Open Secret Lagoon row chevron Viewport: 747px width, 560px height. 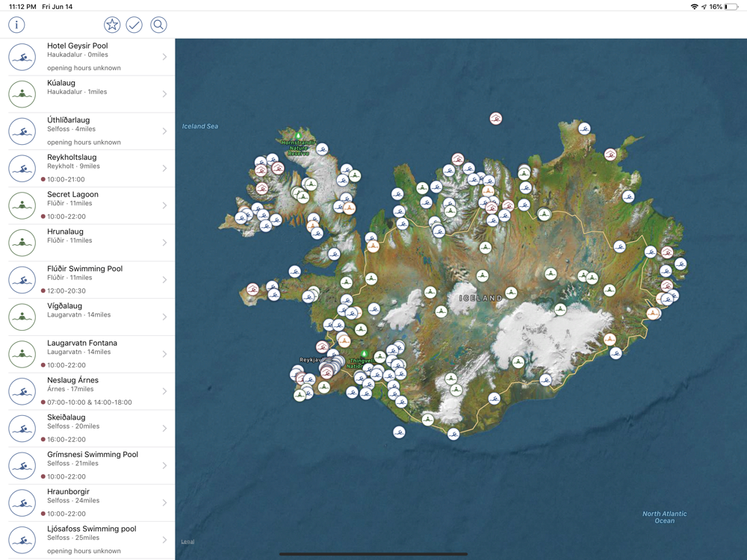coord(164,206)
